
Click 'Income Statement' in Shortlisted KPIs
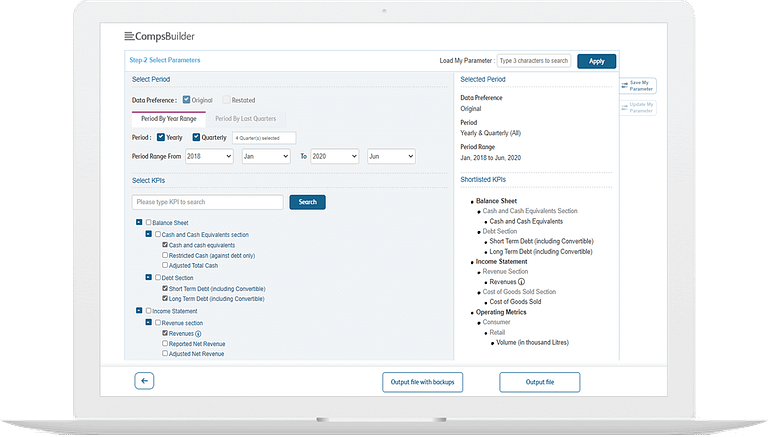(502, 262)
